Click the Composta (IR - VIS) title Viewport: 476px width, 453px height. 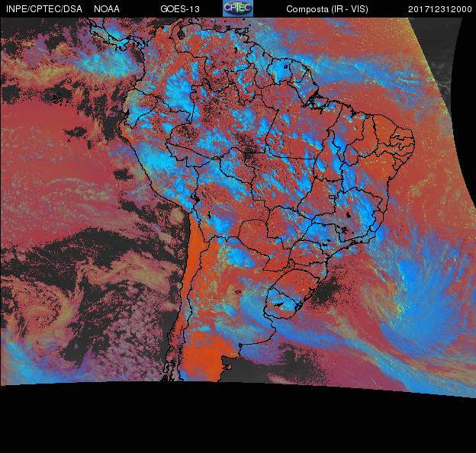tap(327, 9)
